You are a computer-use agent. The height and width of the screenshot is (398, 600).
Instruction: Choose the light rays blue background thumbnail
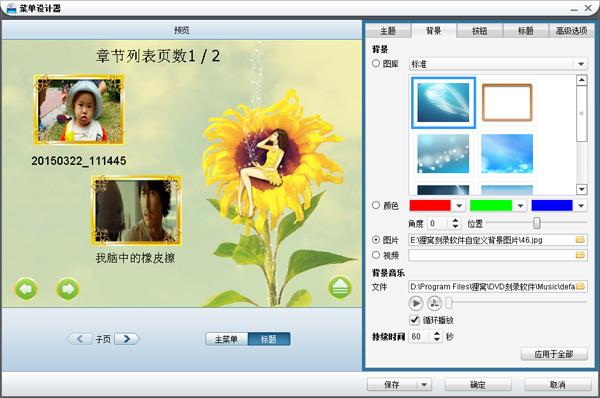tap(507, 153)
